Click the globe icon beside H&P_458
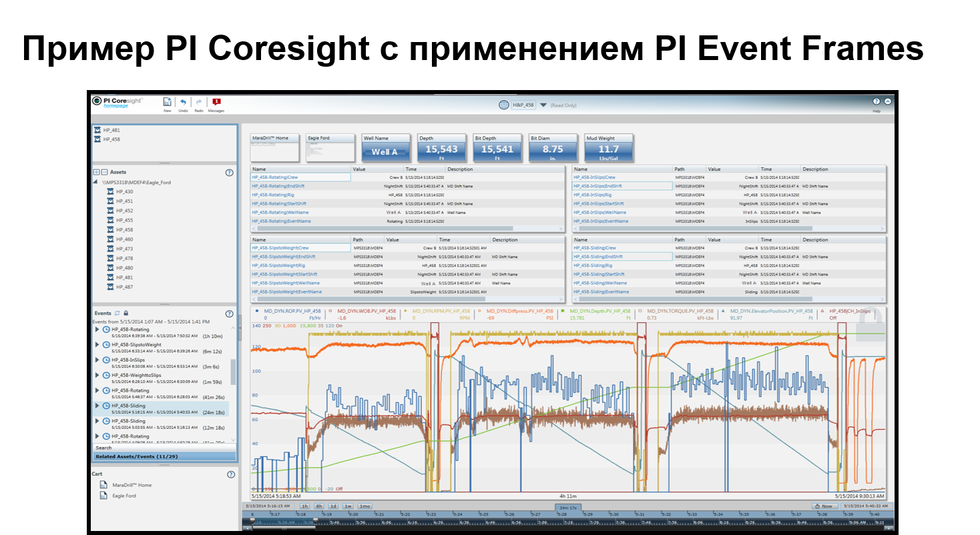Viewport: 980px width, 535px height. tap(504, 105)
